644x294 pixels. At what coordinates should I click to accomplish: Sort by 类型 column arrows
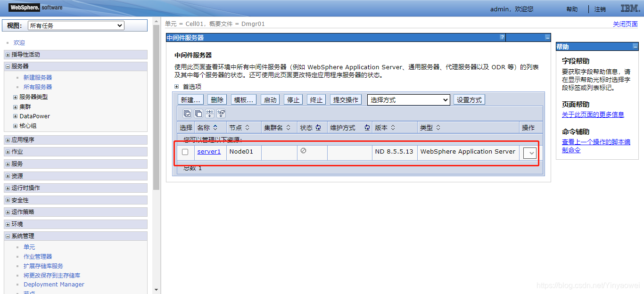pyautogui.click(x=438, y=128)
